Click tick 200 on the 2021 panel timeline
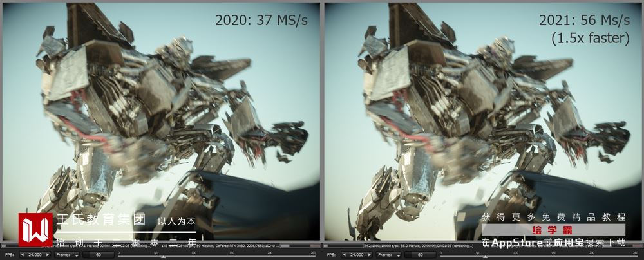Screen dimensions: 644x260 click(x=592, y=254)
